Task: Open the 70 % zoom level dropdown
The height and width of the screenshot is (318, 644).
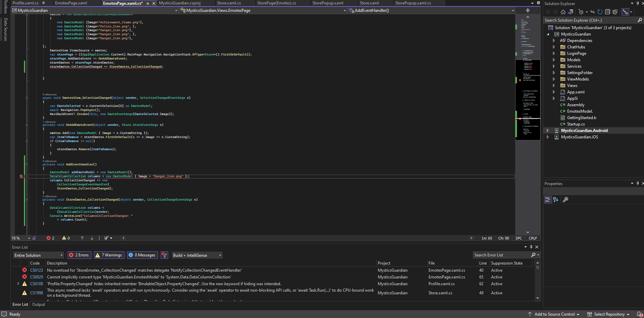Action: (21, 238)
